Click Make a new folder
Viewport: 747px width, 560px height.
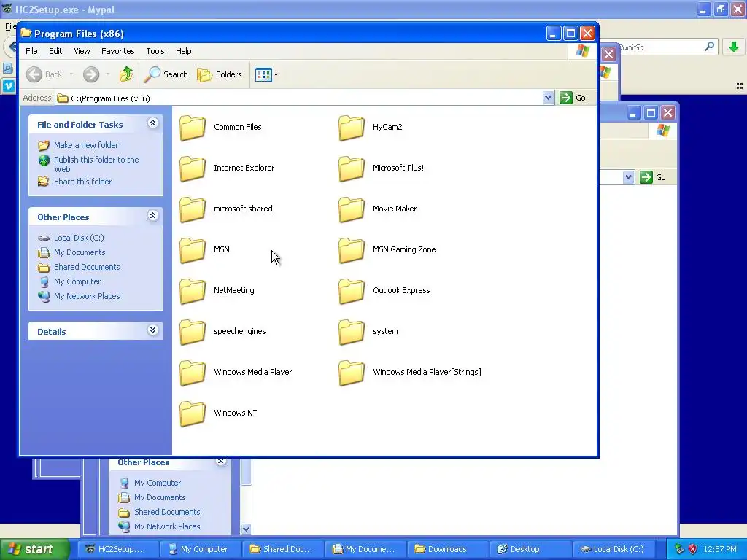coord(86,145)
